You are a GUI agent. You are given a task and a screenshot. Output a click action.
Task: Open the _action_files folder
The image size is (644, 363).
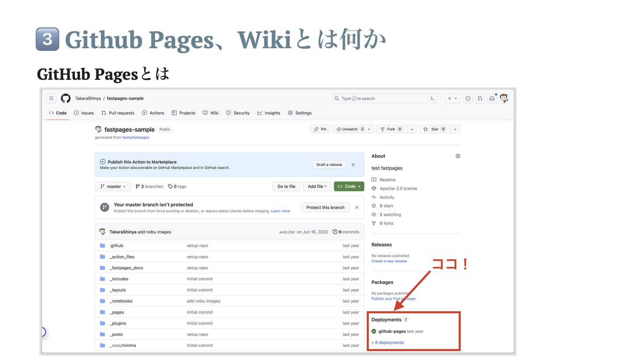coord(122,257)
